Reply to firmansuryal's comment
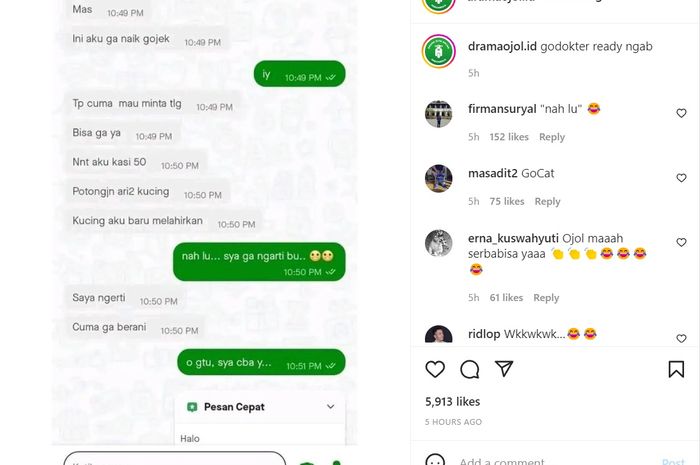 552,137
